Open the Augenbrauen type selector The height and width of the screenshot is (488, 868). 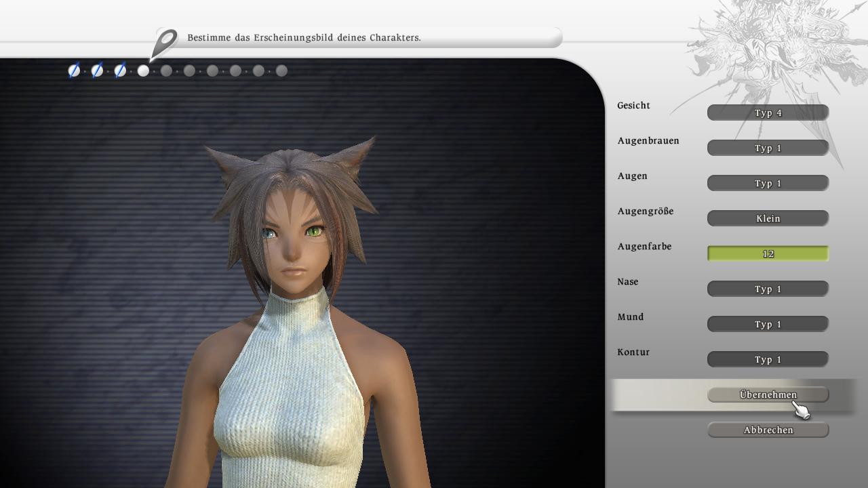pos(768,148)
